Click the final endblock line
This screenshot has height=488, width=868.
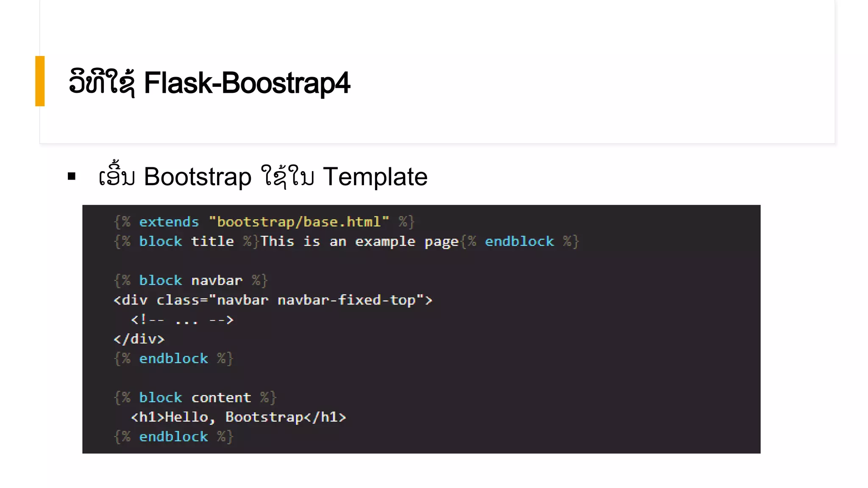(x=173, y=437)
